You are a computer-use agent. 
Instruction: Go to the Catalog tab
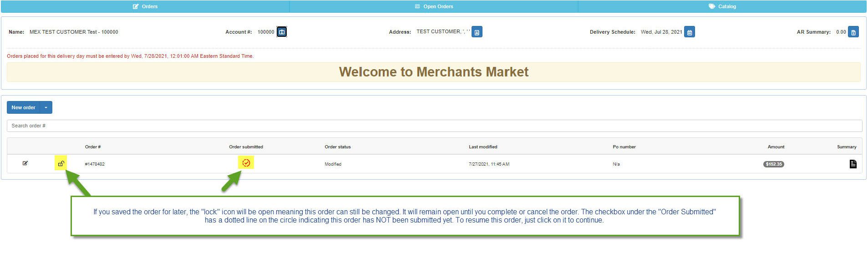[722, 6]
